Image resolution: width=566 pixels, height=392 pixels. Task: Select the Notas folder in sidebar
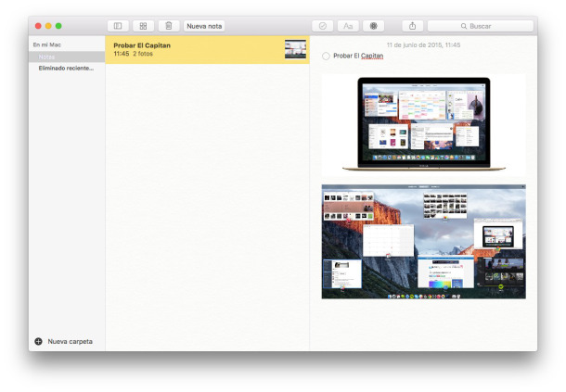pos(67,57)
